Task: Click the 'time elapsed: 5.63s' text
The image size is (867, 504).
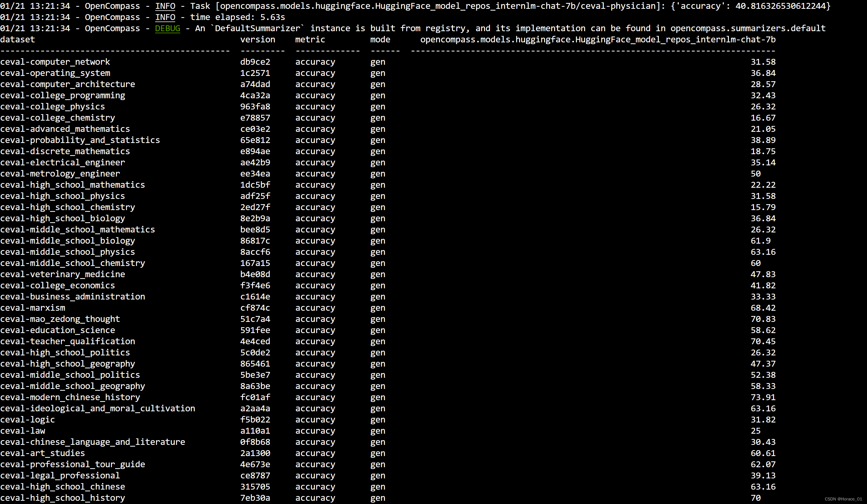Action: (x=237, y=17)
